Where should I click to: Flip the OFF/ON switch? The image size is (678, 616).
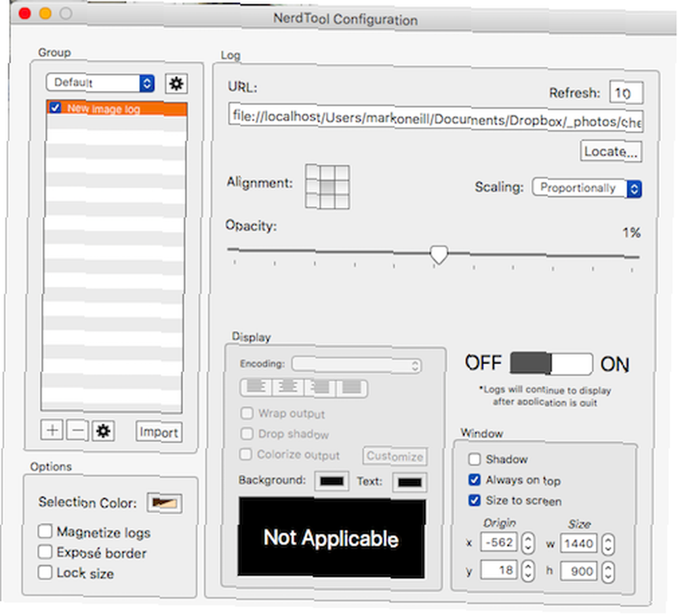(x=551, y=364)
